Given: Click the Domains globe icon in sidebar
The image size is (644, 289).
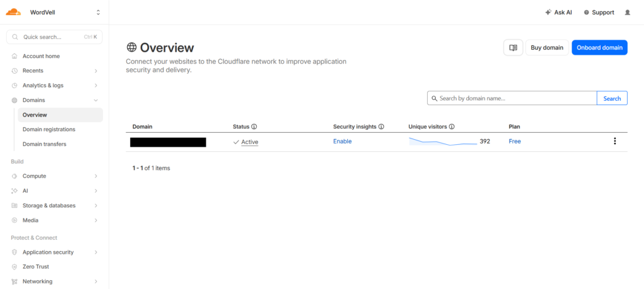Looking at the screenshot, I should pyautogui.click(x=14, y=100).
